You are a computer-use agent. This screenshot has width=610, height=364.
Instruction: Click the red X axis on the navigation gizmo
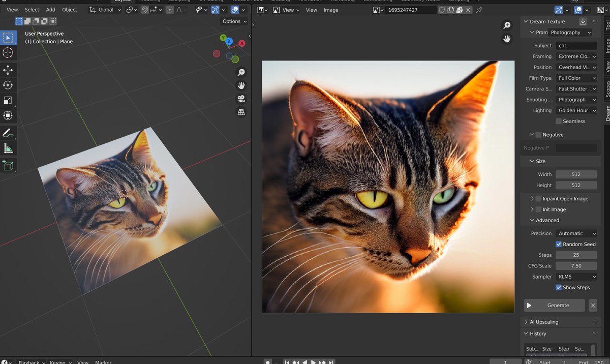242,43
